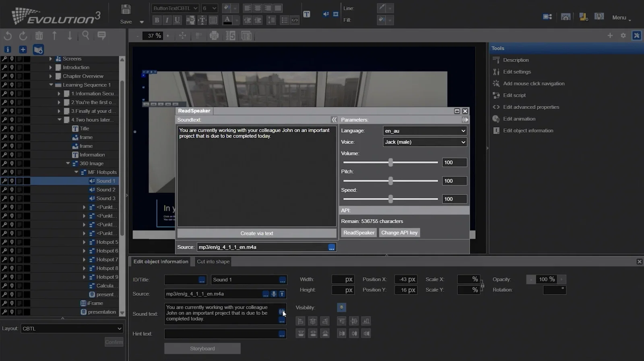Click the trash delete icon
644x361 pixels.
(x=39, y=36)
